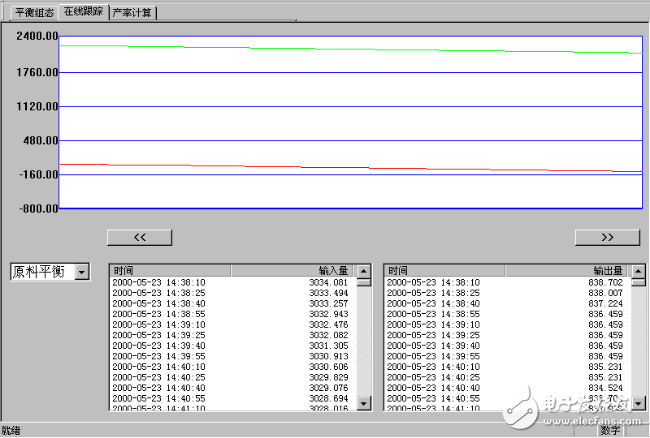
Task: Select the 在线跟踪 tab
Action: click(x=82, y=12)
